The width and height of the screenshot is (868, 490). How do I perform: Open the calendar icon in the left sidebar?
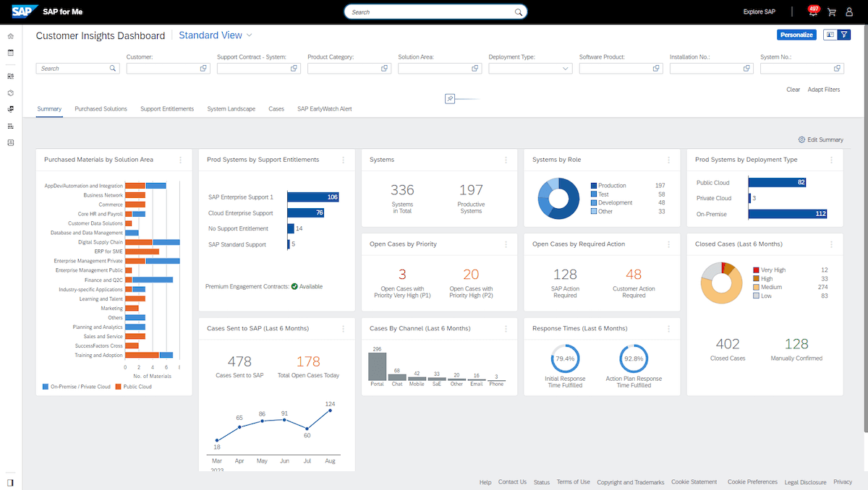pyautogui.click(x=10, y=53)
